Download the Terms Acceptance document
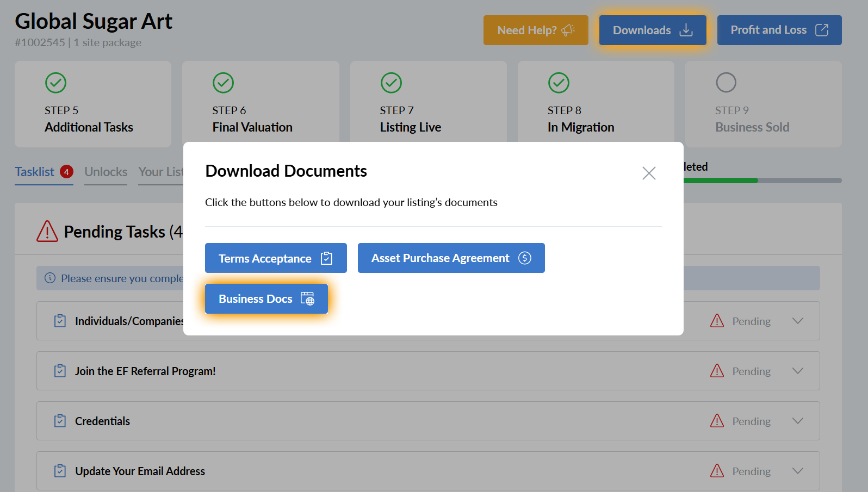The height and width of the screenshot is (492, 868). [x=275, y=258]
